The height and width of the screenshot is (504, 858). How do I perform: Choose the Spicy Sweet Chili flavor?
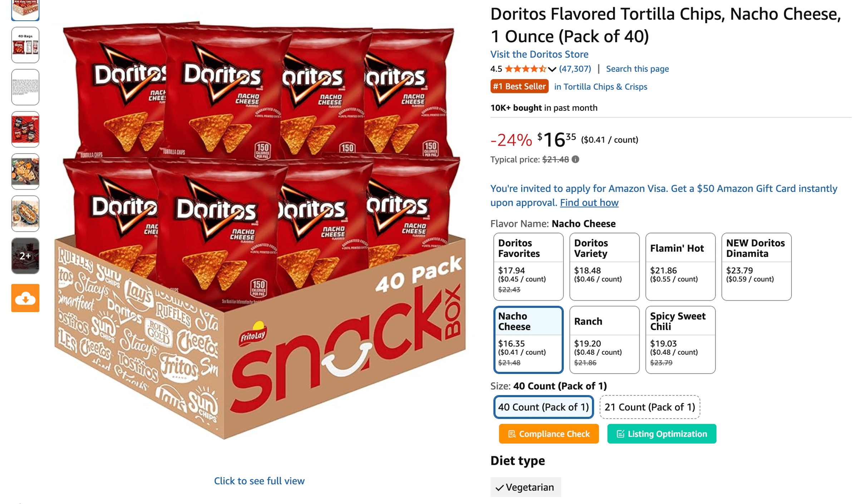pos(680,339)
